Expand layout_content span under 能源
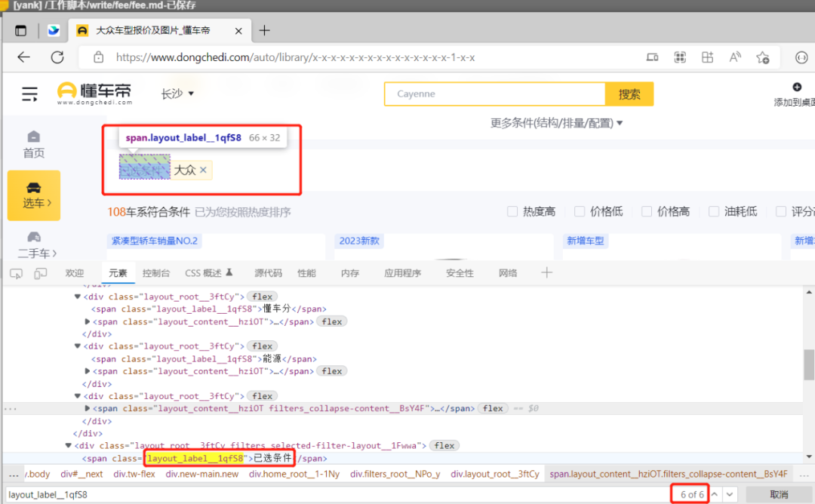This screenshot has width=815, height=504. [88, 371]
